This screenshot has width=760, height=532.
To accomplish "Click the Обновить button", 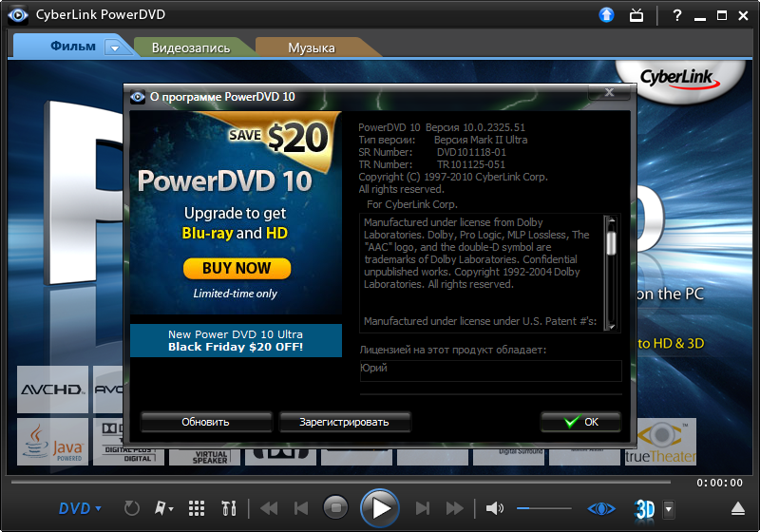I will pyautogui.click(x=205, y=422).
